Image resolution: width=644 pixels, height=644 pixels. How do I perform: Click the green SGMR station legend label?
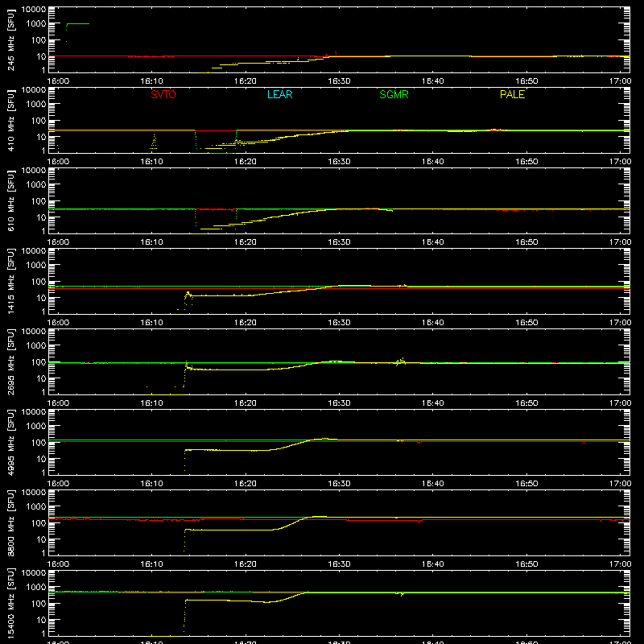pos(394,94)
